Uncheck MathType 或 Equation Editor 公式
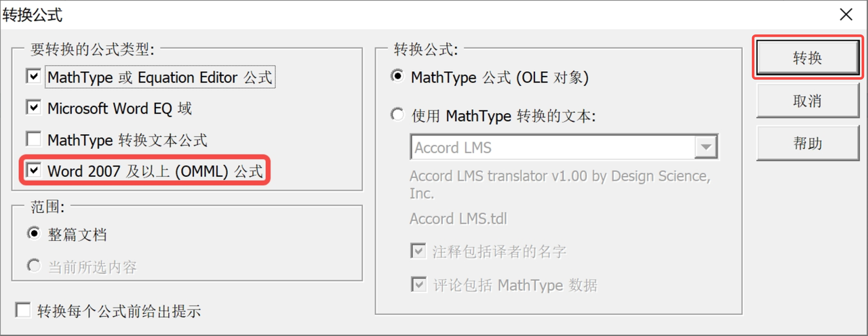 [x=33, y=77]
